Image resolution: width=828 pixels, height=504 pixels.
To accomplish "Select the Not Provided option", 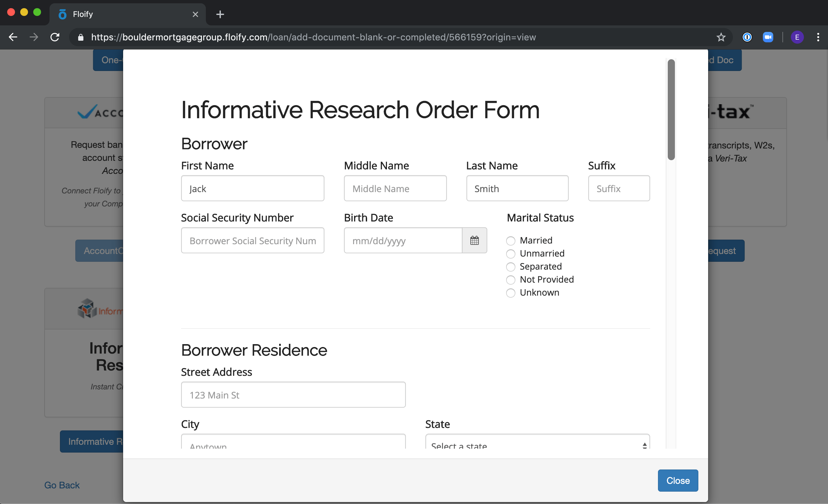I will (x=510, y=280).
